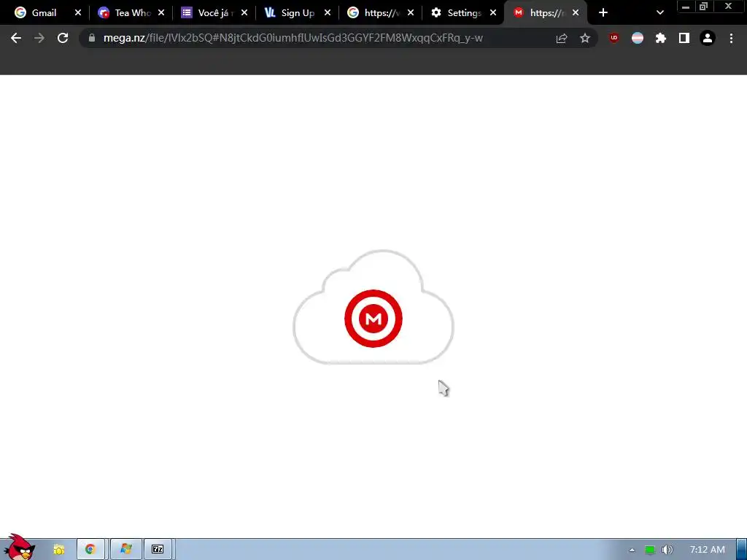Close the Sign Up tab

(x=328, y=13)
